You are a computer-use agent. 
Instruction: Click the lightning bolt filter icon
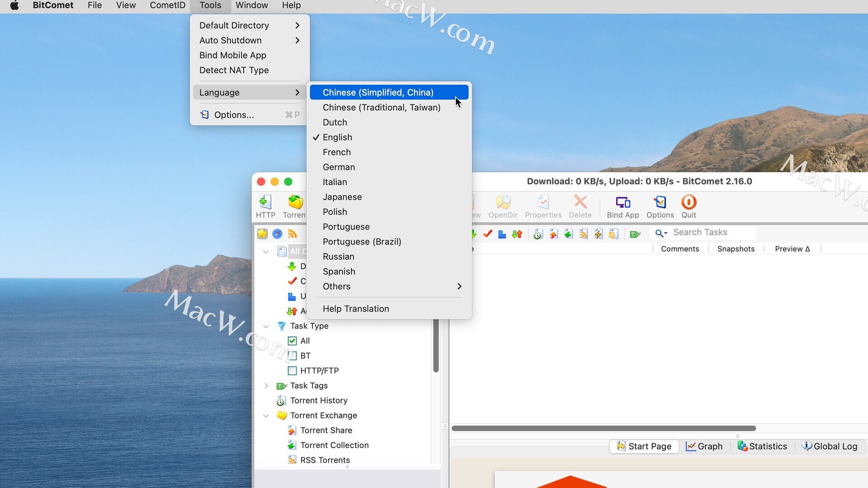tap(599, 234)
